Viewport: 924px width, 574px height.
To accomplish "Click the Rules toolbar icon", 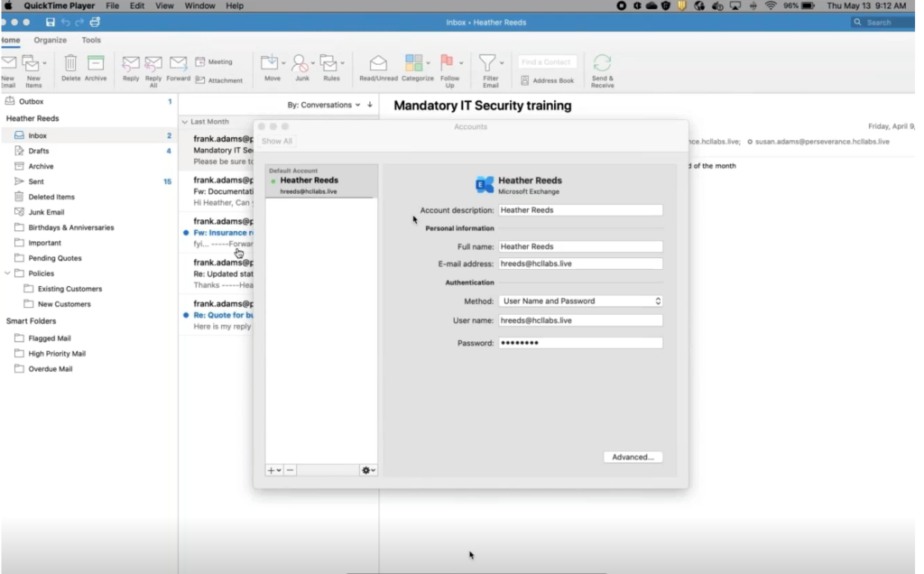I will pos(328,62).
